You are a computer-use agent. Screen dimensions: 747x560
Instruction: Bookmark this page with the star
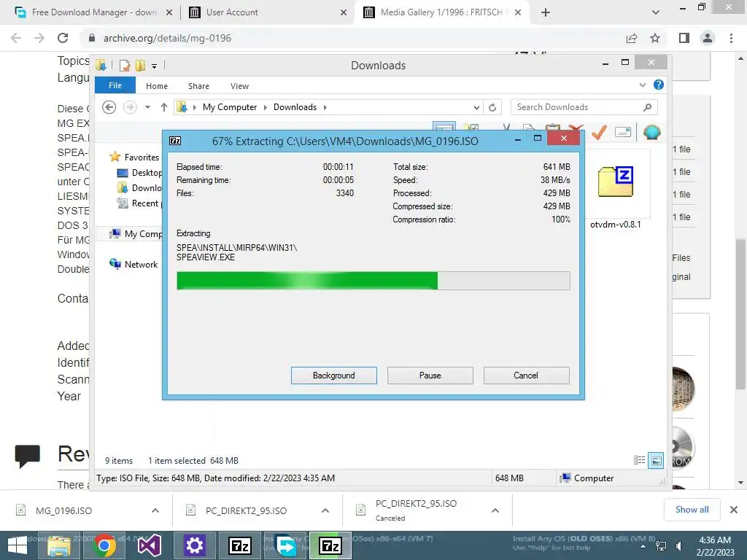(x=655, y=38)
